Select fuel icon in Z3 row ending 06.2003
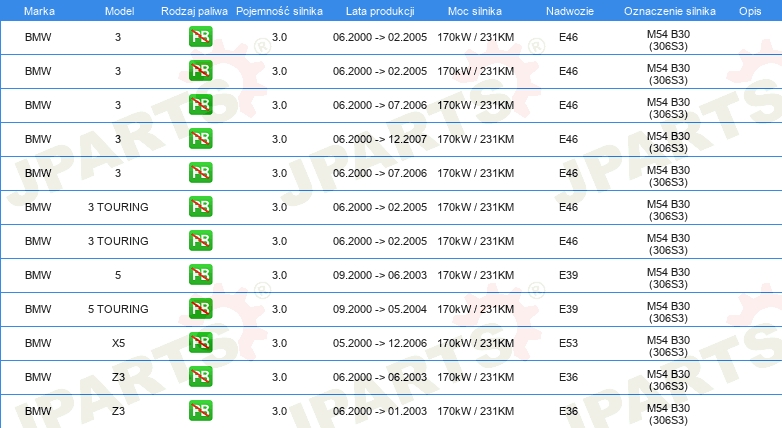This screenshot has width=782, height=428. [x=200, y=377]
